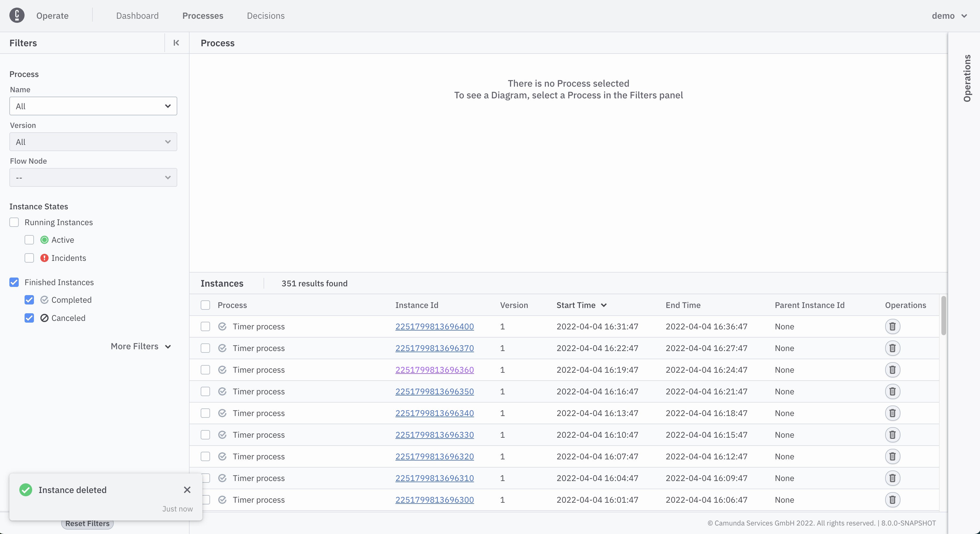Image resolution: width=980 pixels, height=534 pixels.
Task: Go to the Dashboard tab
Action: [137, 16]
